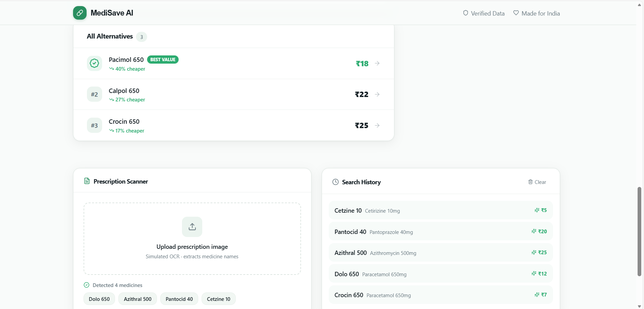Image resolution: width=644 pixels, height=309 pixels.
Task: Click the #2 rank badge for Calpol
Action: click(x=94, y=94)
